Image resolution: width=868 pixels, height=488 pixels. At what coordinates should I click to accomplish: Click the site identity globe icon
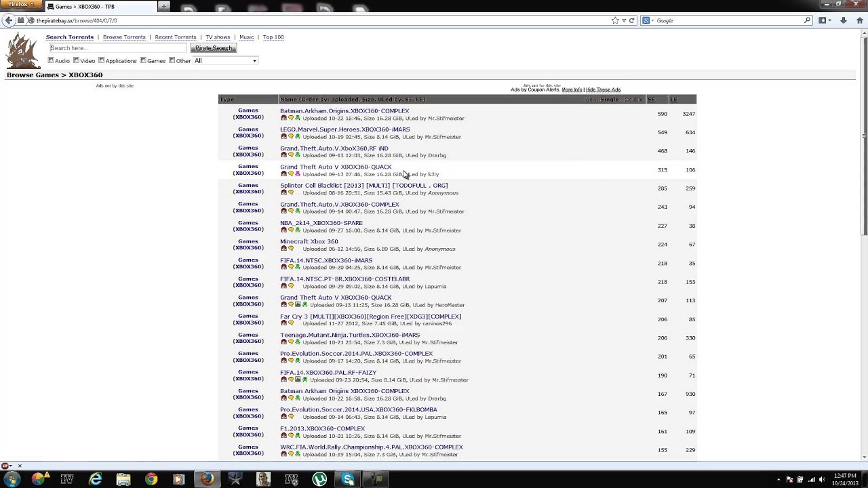point(31,20)
